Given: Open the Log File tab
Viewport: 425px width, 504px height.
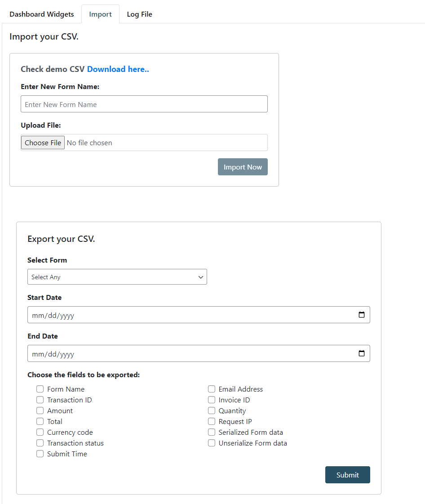Looking at the screenshot, I should (139, 14).
